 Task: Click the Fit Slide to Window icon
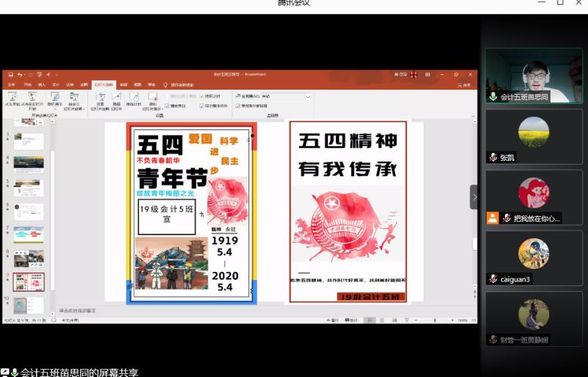point(473,320)
